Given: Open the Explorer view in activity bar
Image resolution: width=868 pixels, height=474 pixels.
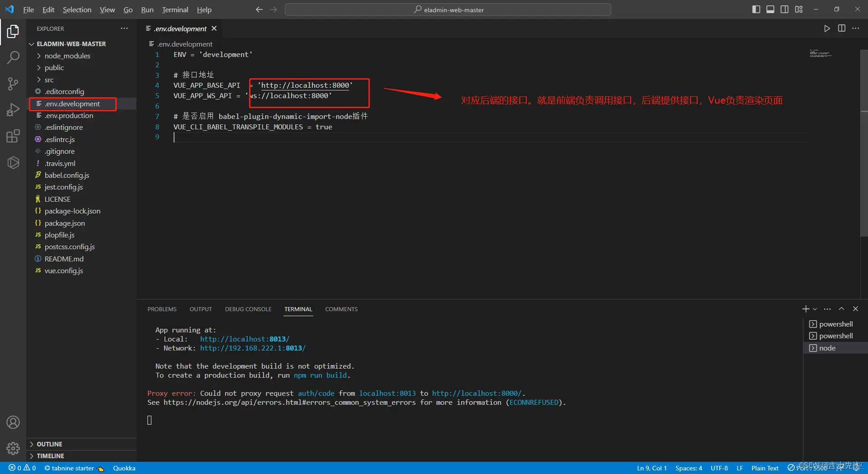Looking at the screenshot, I should pos(13,31).
